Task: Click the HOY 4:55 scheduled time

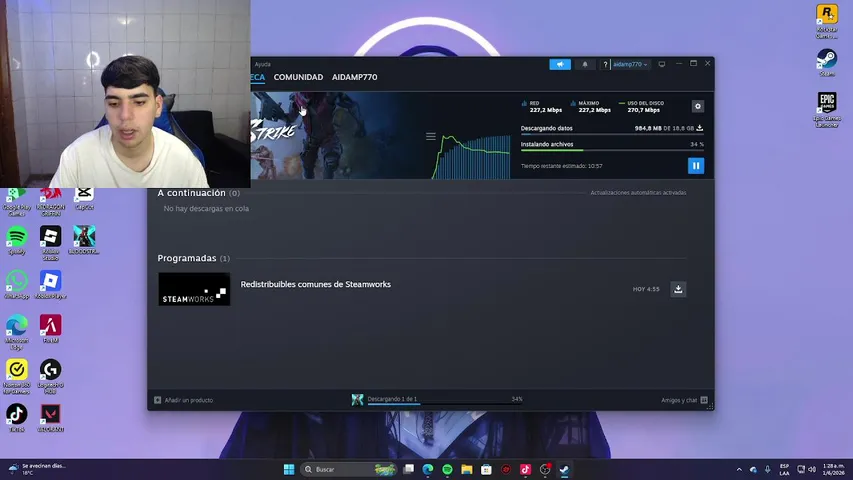Action: tap(646, 289)
